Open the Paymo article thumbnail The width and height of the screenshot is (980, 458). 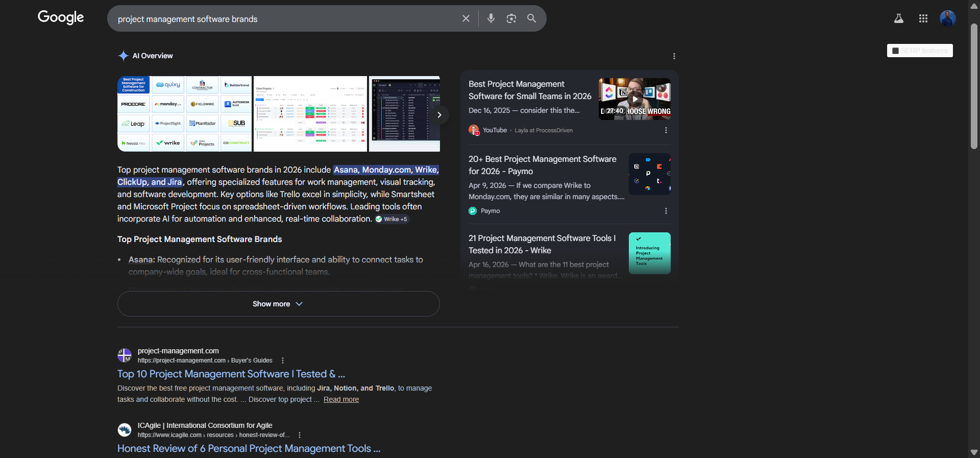pos(650,174)
